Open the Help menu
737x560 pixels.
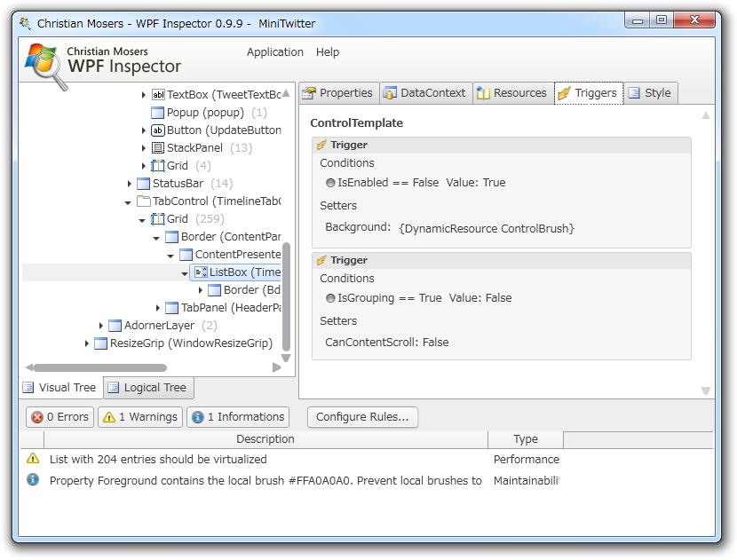tap(328, 52)
